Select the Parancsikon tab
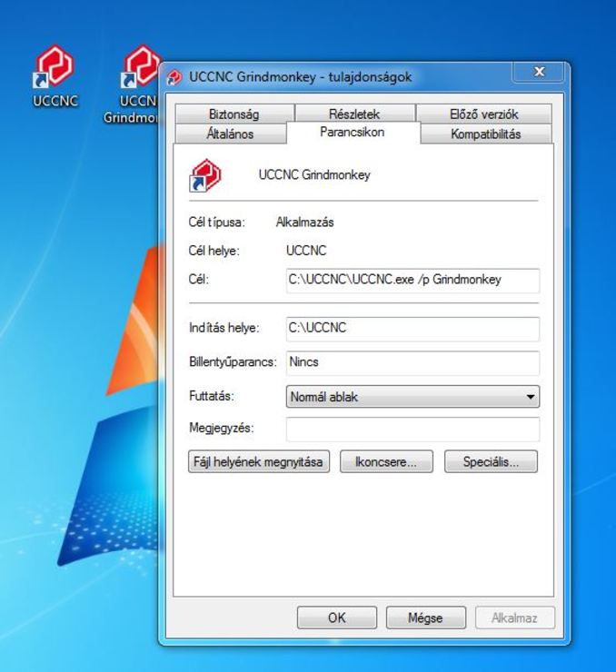 point(353,133)
